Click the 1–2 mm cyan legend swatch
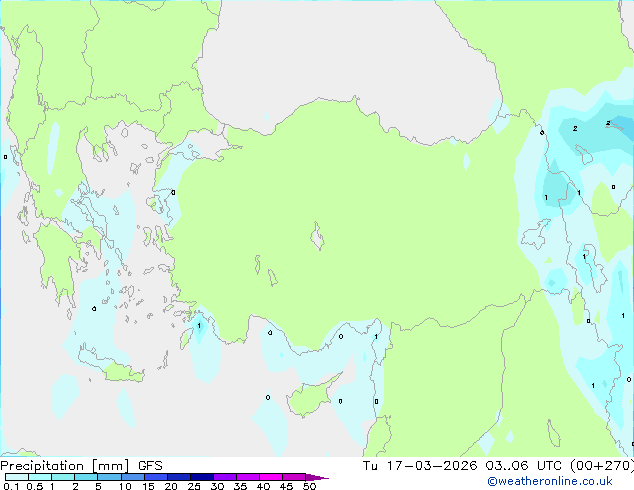The height and width of the screenshot is (490, 634). pyautogui.click(x=63, y=477)
